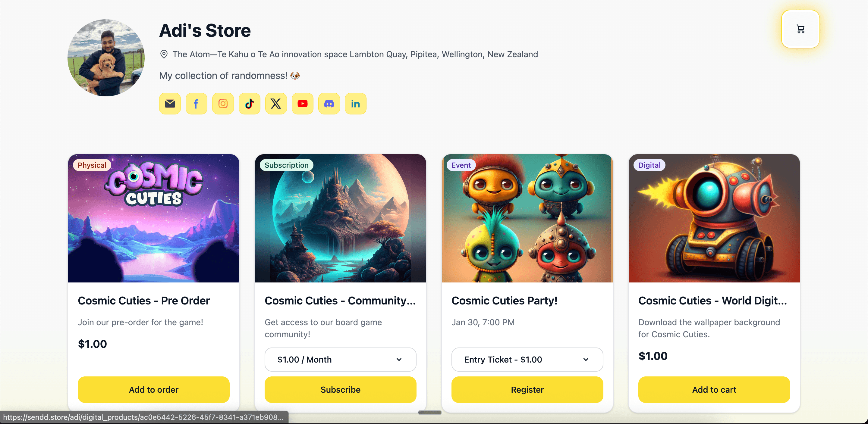The height and width of the screenshot is (424, 868).
Task: Expand the Entry Ticket - $1.00 dropdown
Action: [x=527, y=359]
